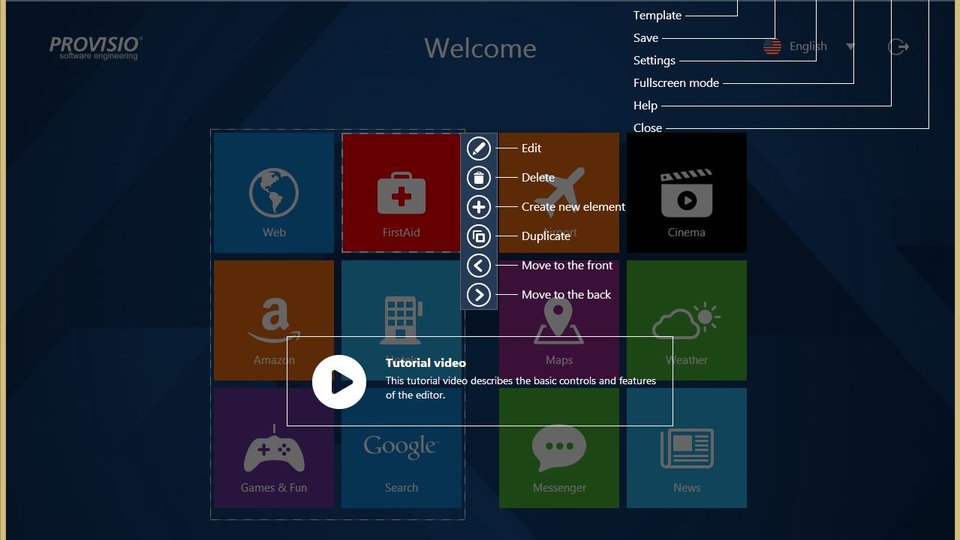
Task: Click the PROVISIO logo
Action: (96, 48)
